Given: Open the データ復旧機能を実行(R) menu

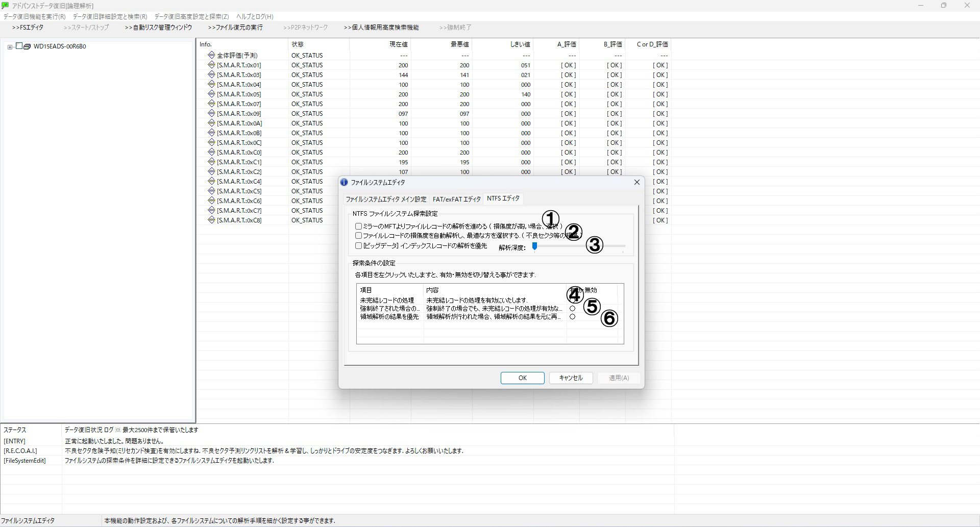Looking at the screenshot, I should point(35,17).
